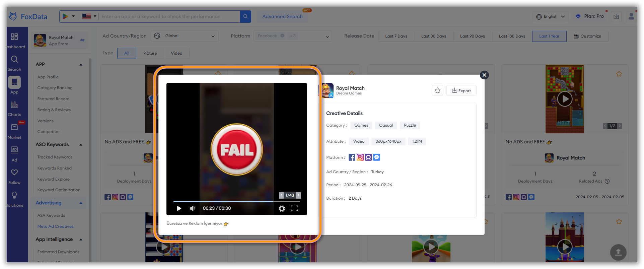644x269 pixels.
Task: Click the FoxData logo
Action: click(28, 16)
